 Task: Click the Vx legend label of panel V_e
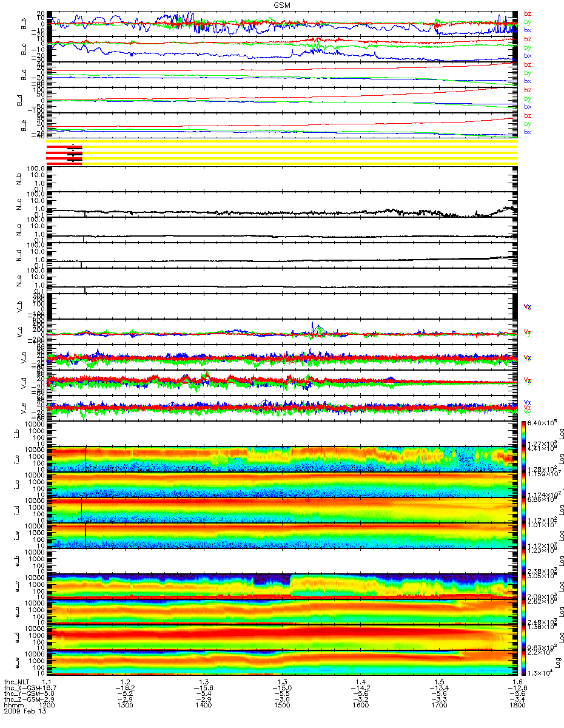coord(528,402)
